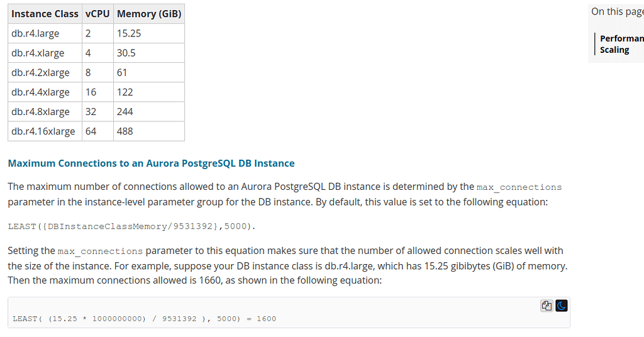
Task: Click the db.r4.large table cell
Action: [45, 33]
